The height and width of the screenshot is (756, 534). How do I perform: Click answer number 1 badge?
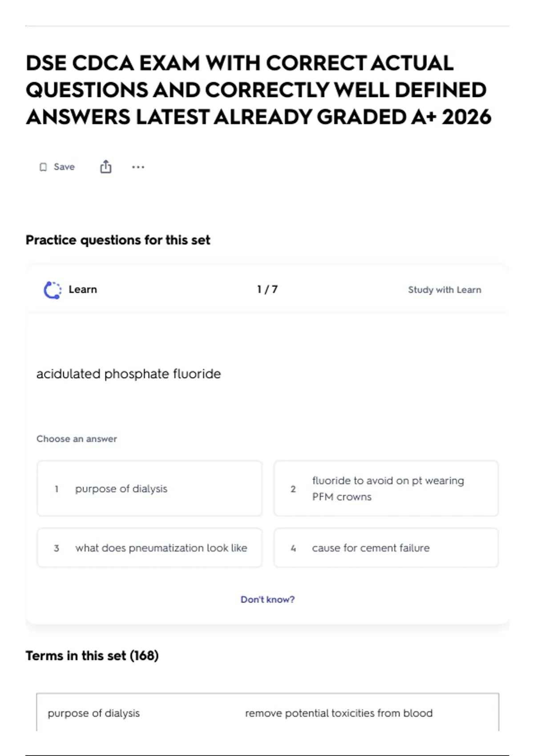(57, 489)
